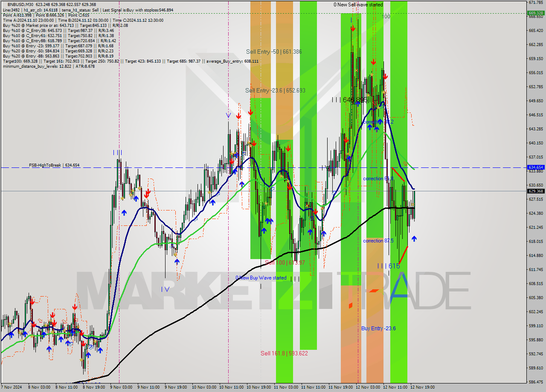Viewport: 546px width, 392px height.
Task: Select the 'Sell 161.8 | 593.622' label
Action: tap(284, 353)
